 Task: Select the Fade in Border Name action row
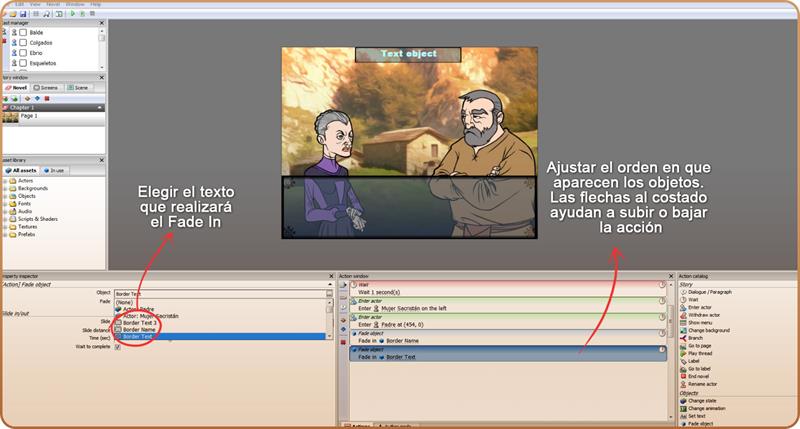pyautogui.click(x=508, y=337)
